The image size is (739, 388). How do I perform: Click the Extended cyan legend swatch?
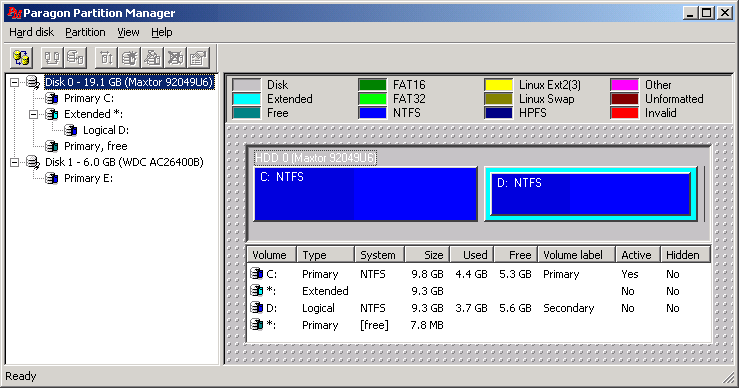(x=246, y=99)
